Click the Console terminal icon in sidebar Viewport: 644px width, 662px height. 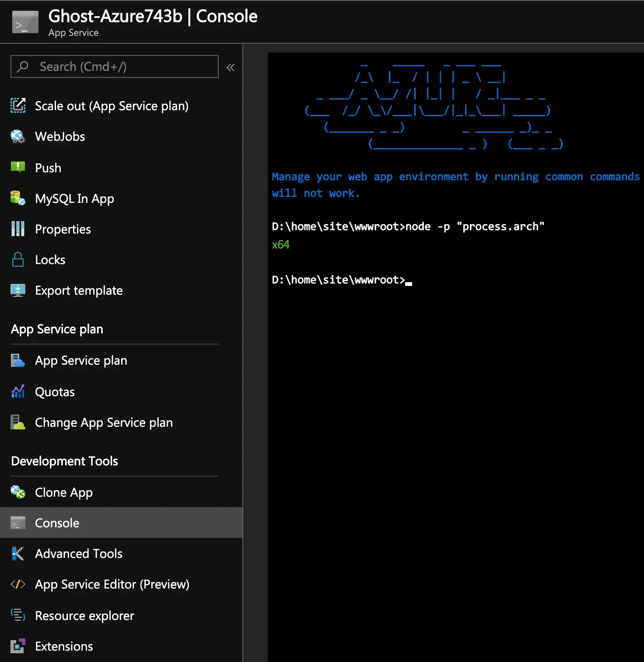[x=18, y=523]
